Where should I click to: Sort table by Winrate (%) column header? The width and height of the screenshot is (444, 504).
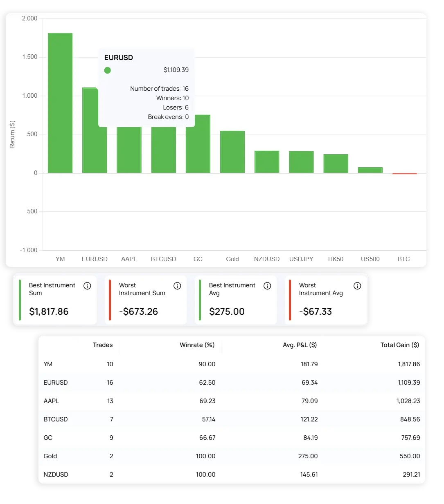point(197,345)
